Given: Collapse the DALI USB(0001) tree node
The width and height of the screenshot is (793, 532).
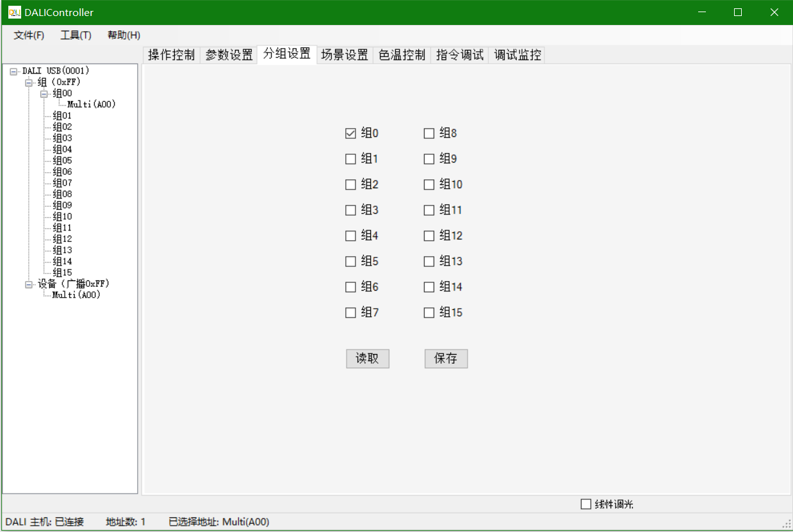Looking at the screenshot, I should (x=13, y=71).
